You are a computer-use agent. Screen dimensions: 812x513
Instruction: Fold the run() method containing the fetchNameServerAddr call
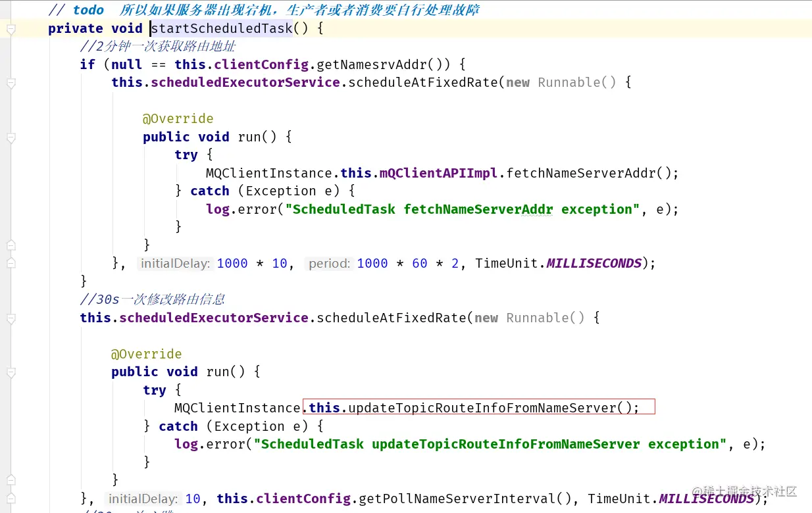[11, 137]
